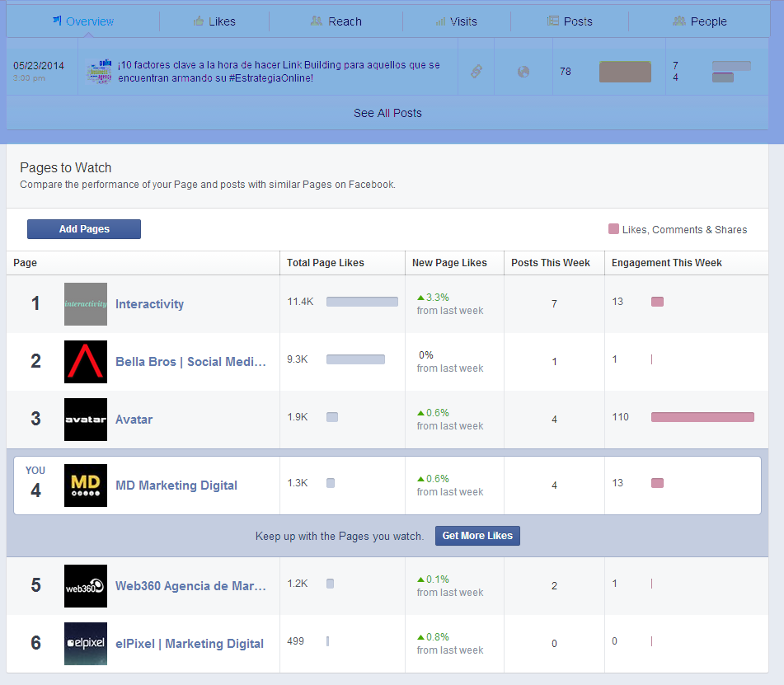Click MD Marketing Digital engagement bar 13
Image resolution: width=784 pixels, height=685 pixels.
pos(658,483)
